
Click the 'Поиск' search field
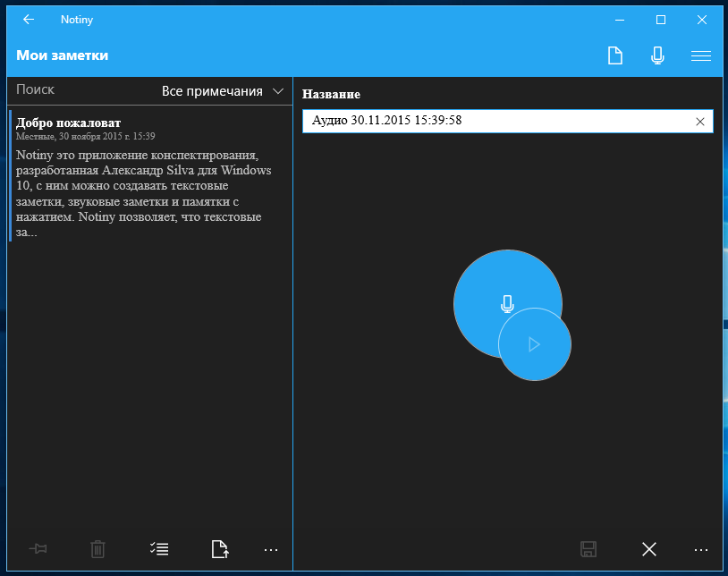[83, 89]
